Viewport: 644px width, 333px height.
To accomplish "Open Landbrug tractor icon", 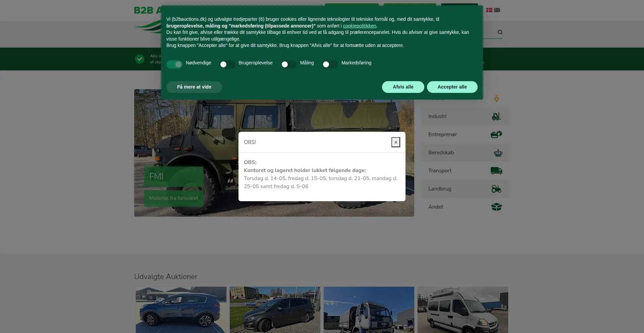I will point(496,189).
